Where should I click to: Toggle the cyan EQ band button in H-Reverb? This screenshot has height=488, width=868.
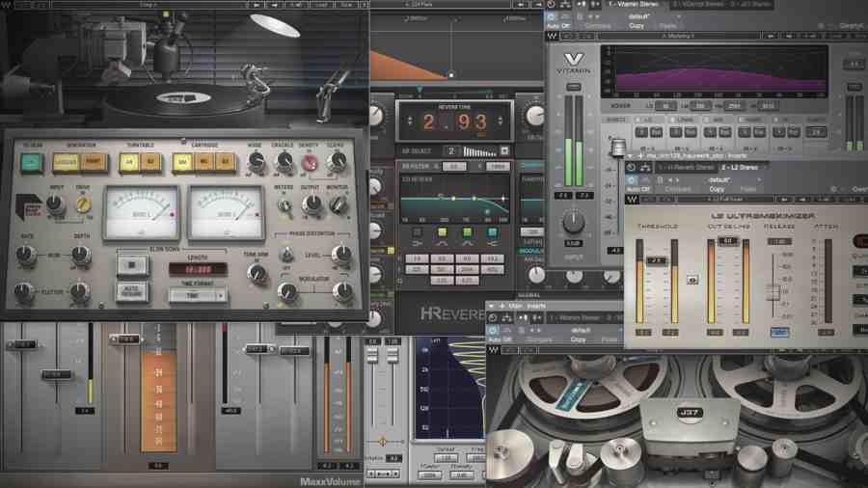(492, 232)
